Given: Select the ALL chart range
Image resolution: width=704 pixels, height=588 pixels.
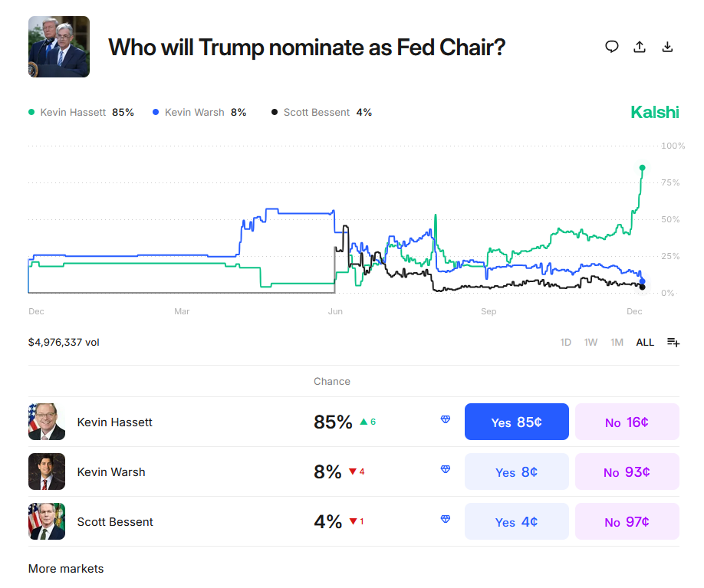Looking at the screenshot, I should (x=645, y=342).
